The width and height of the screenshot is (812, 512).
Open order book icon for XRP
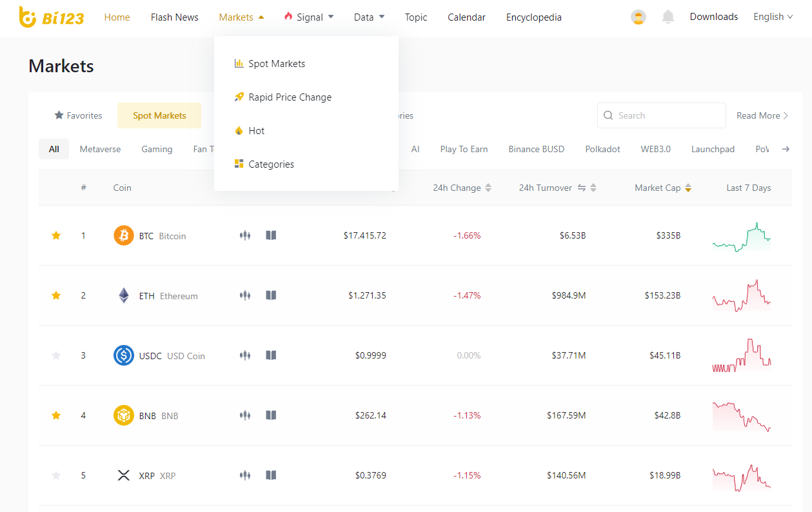tap(271, 475)
